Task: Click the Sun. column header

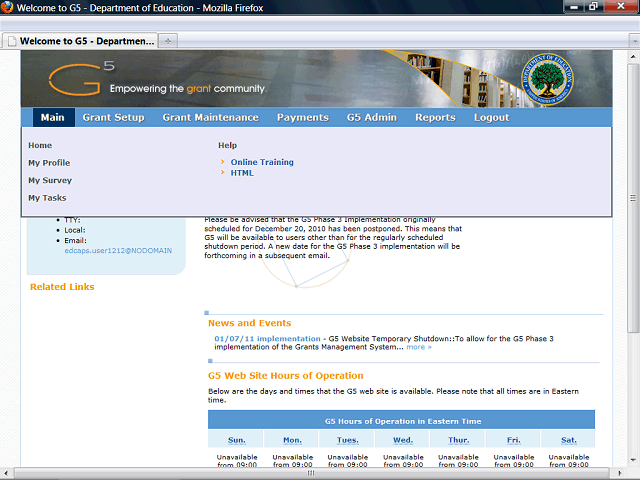Action: (237, 440)
